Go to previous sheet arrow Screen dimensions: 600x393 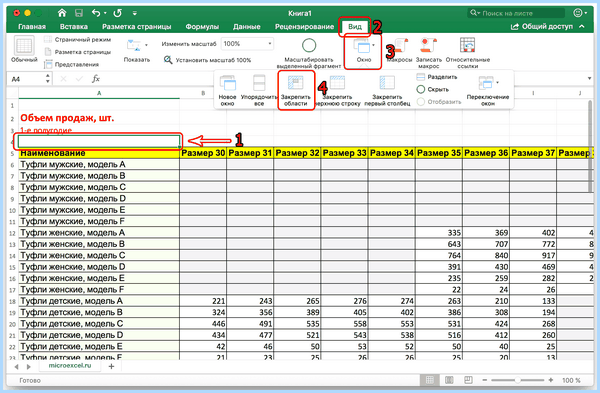(x=16, y=367)
